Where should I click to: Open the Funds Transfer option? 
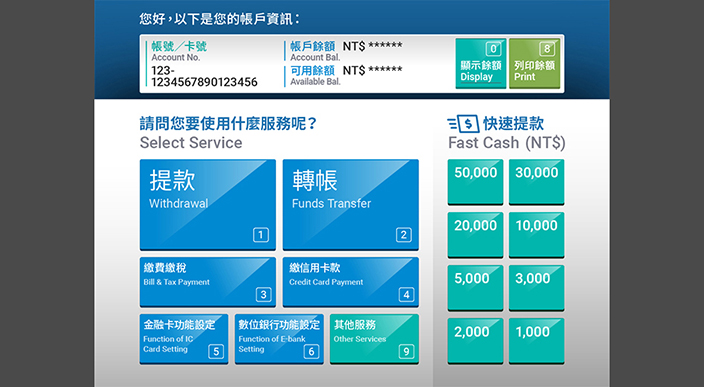click(351, 204)
